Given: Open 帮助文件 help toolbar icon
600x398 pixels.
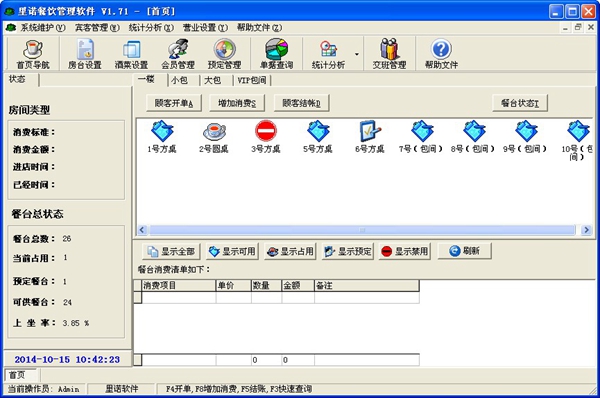Looking at the screenshot, I should click(x=441, y=54).
